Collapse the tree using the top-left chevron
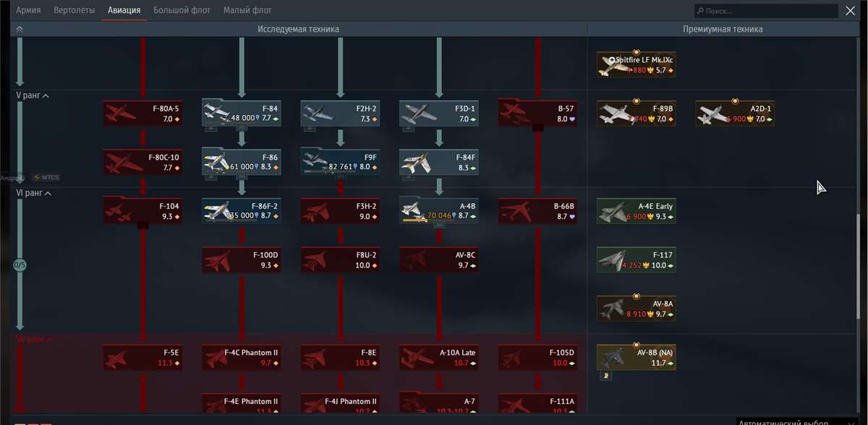The height and width of the screenshot is (425, 868). click(19, 28)
